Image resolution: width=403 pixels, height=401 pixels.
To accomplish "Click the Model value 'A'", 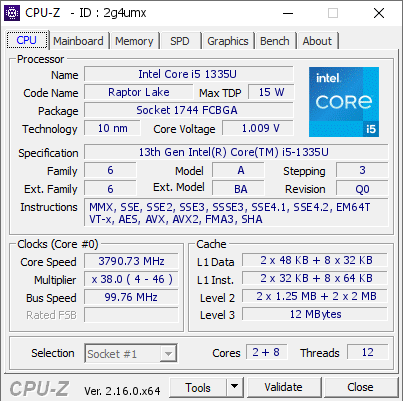I will pos(238,170).
